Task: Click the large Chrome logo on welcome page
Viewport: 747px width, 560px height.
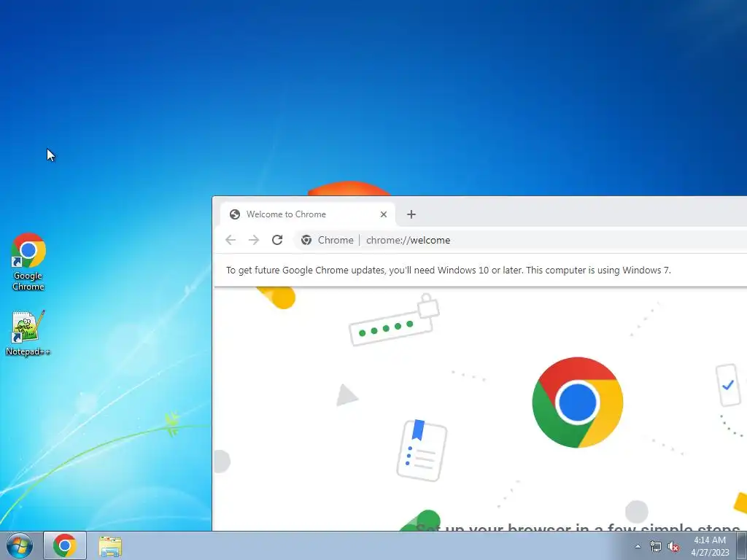Action: [578, 402]
